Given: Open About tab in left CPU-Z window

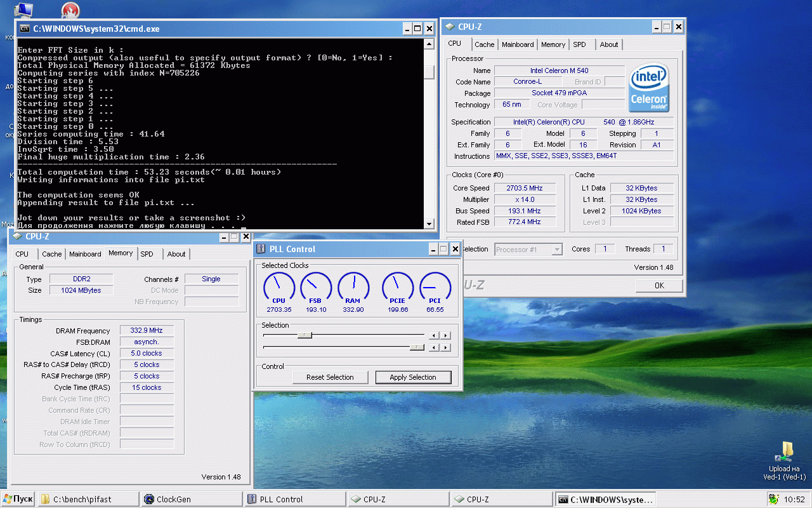Looking at the screenshot, I should pyautogui.click(x=176, y=254).
